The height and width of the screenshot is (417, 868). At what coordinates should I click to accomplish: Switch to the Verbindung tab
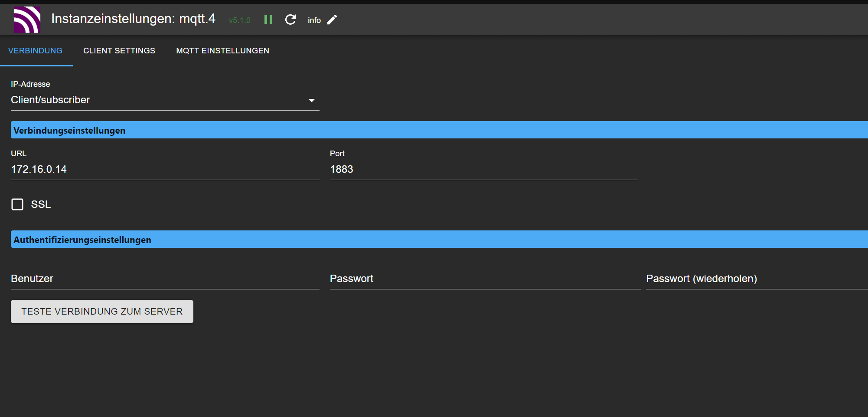point(35,51)
